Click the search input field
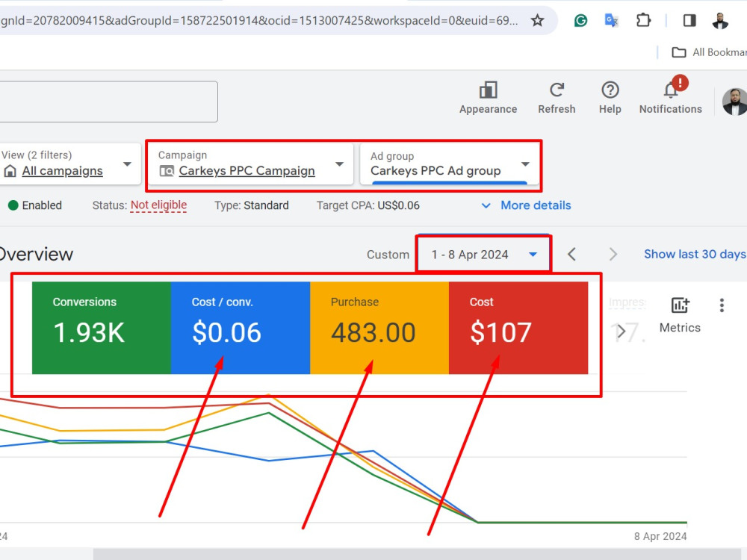Screen dimensions: 747x560 coord(108,102)
